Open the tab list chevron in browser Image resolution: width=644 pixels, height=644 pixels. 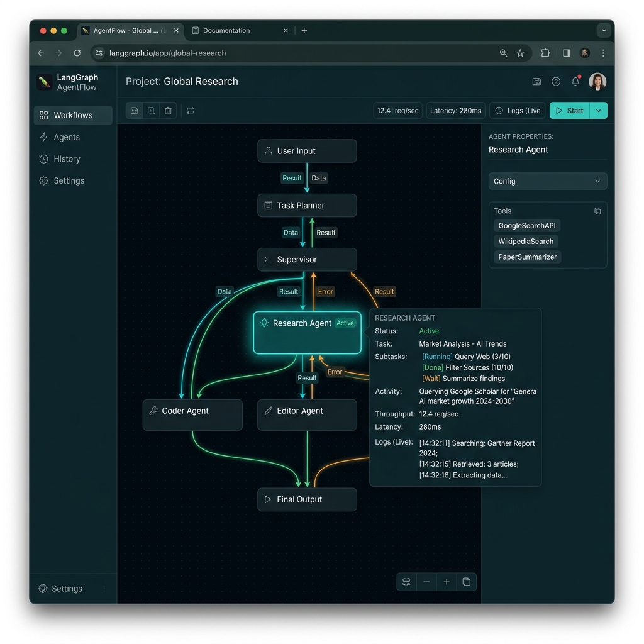coord(604,30)
